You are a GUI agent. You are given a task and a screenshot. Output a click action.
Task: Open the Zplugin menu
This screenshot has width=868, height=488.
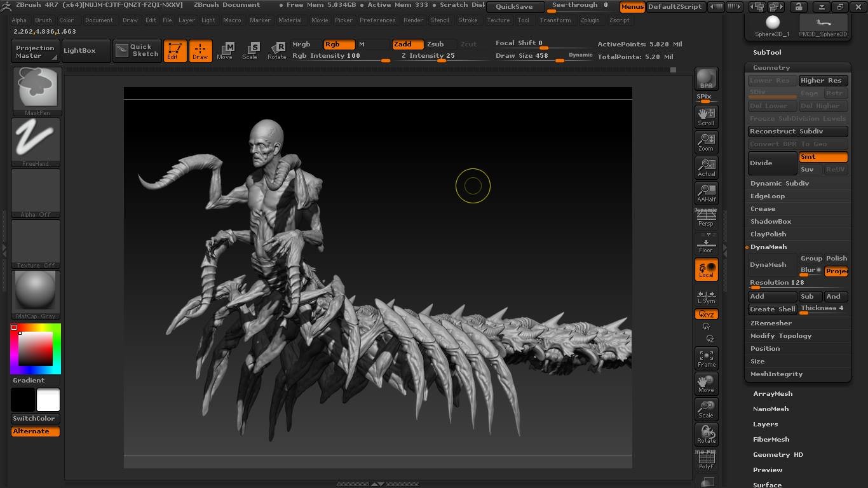pos(590,20)
